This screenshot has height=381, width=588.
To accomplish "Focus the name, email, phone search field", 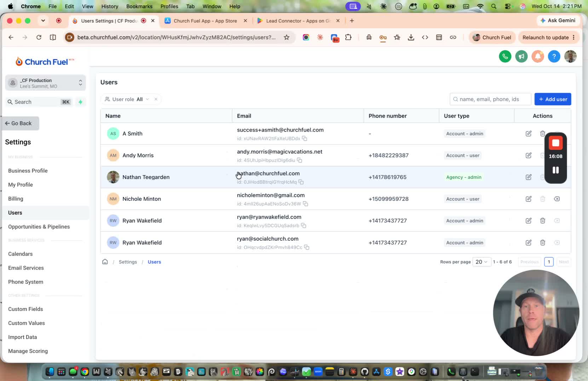I will click(x=490, y=99).
